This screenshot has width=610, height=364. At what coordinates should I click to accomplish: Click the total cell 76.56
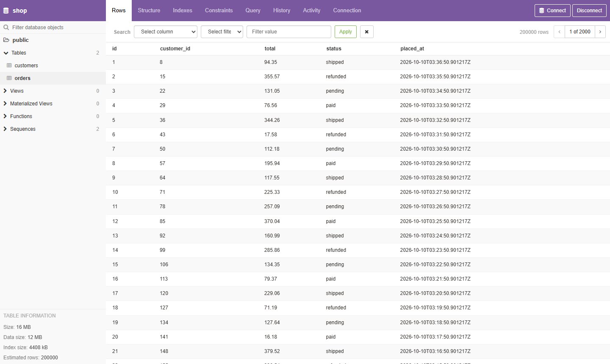271,105
